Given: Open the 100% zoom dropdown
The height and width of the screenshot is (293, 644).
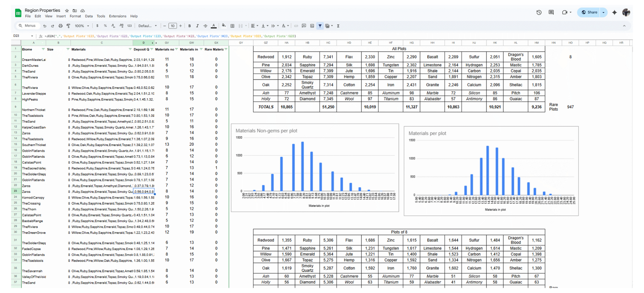Looking at the screenshot, I should [x=82, y=26].
